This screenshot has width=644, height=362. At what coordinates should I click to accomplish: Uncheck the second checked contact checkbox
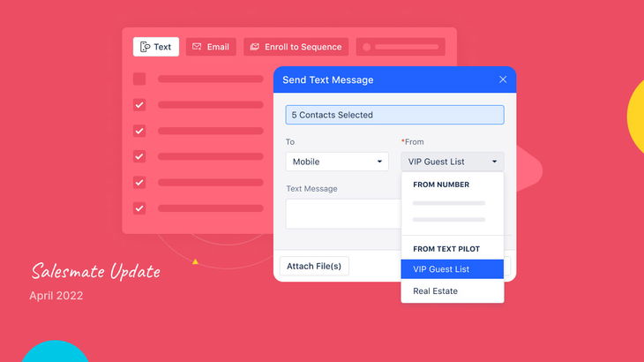(139, 131)
